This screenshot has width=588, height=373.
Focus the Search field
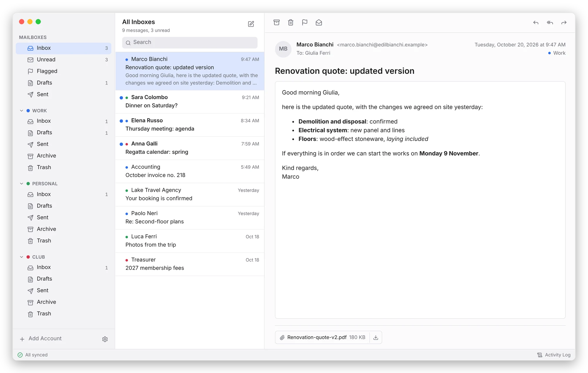tap(190, 42)
